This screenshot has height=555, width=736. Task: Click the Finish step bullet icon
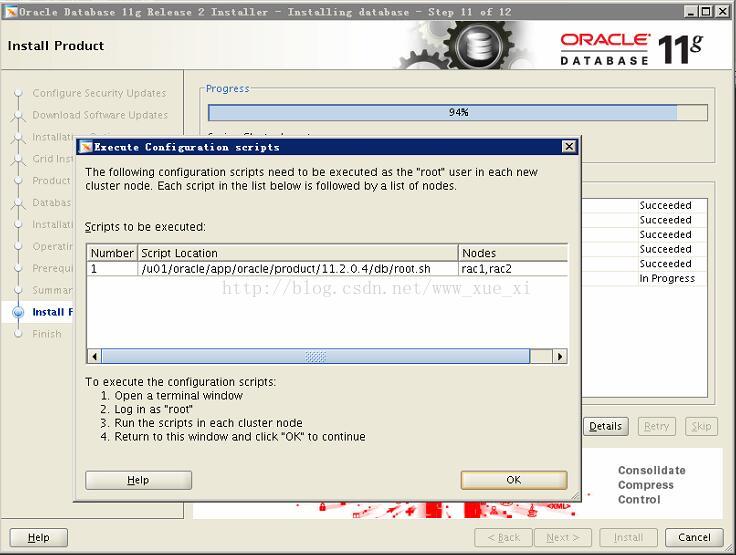[18, 334]
